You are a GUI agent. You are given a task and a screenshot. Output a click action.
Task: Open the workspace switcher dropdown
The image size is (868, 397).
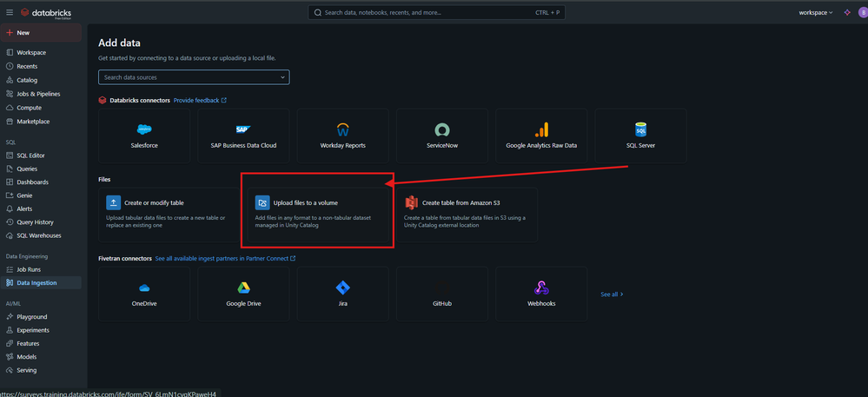(815, 12)
